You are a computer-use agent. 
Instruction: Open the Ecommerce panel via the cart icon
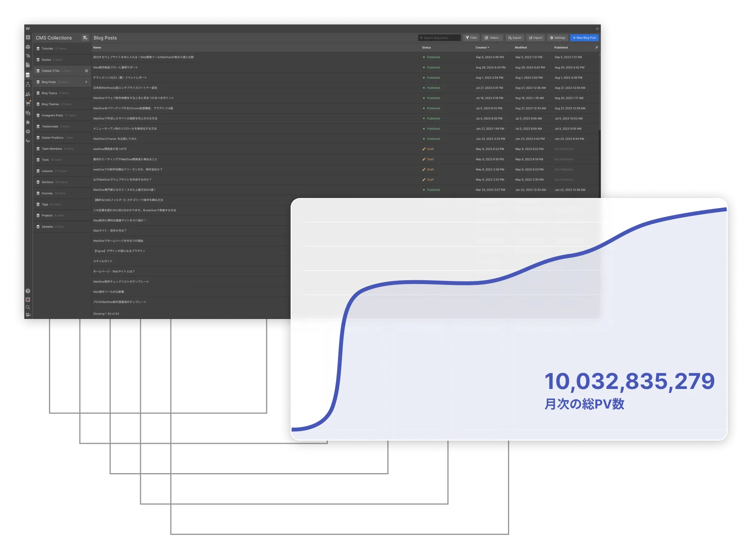click(x=28, y=103)
